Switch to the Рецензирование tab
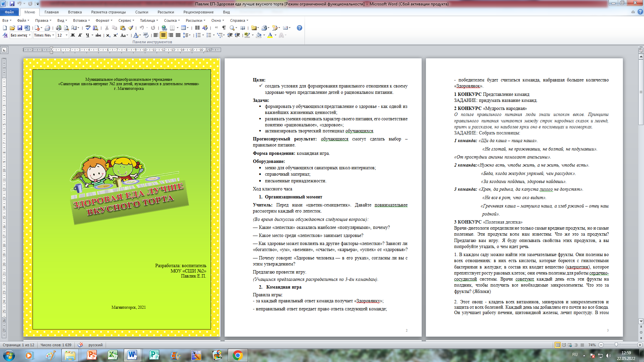This screenshot has height=362, width=644. [x=198, y=12]
